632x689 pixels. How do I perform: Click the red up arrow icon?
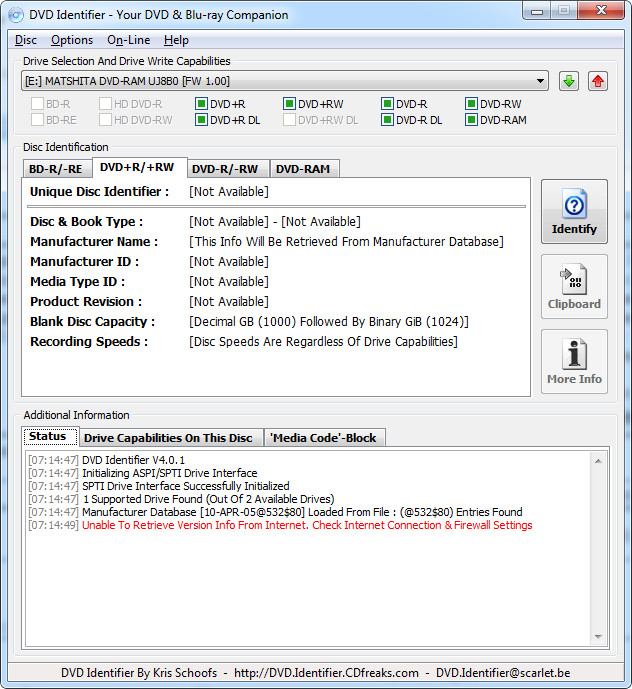(598, 81)
